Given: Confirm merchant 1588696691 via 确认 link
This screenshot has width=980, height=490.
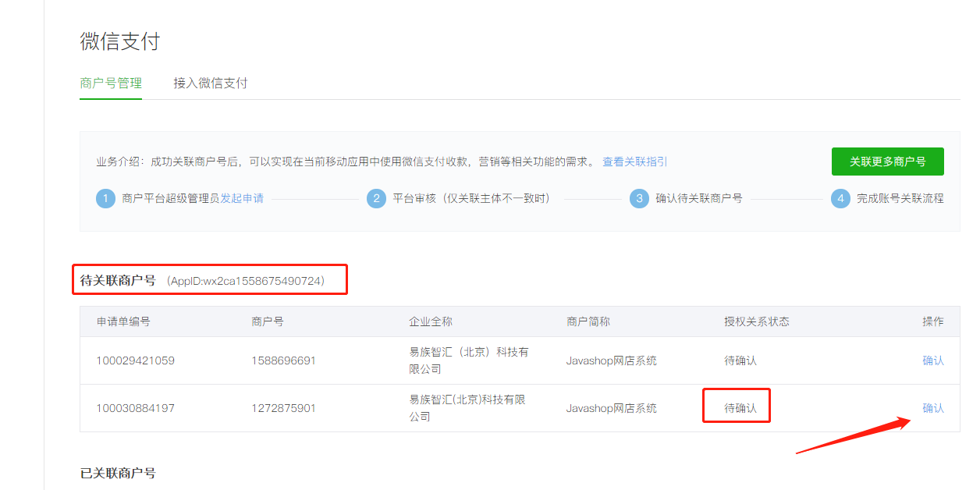Looking at the screenshot, I should (x=933, y=360).
